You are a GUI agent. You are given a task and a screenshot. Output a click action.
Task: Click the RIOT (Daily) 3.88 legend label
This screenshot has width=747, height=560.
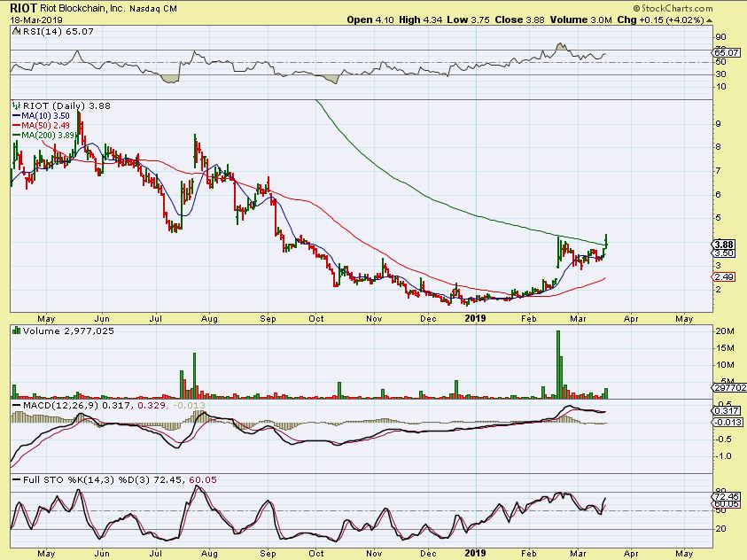click(x=66, y=105)
